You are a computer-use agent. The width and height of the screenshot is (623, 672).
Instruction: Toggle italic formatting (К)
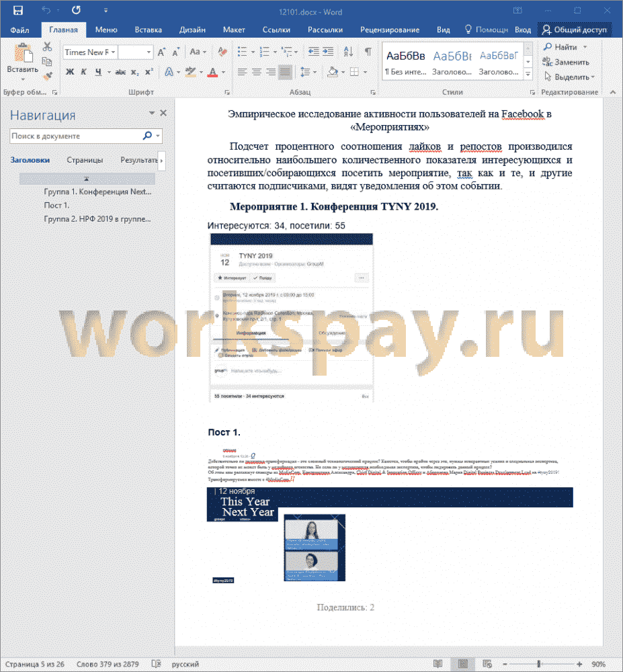[84, 72]
